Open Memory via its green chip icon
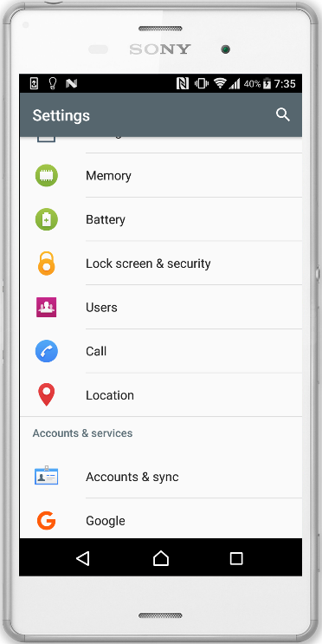Image resolution: width=322 pixels, height=644 pixels. 47,175
